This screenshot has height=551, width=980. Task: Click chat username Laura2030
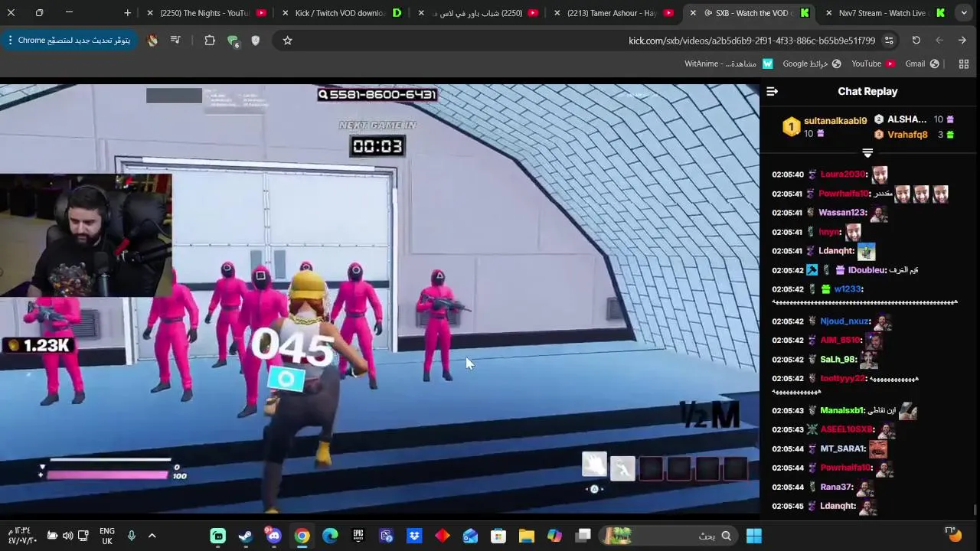point(843,174)
